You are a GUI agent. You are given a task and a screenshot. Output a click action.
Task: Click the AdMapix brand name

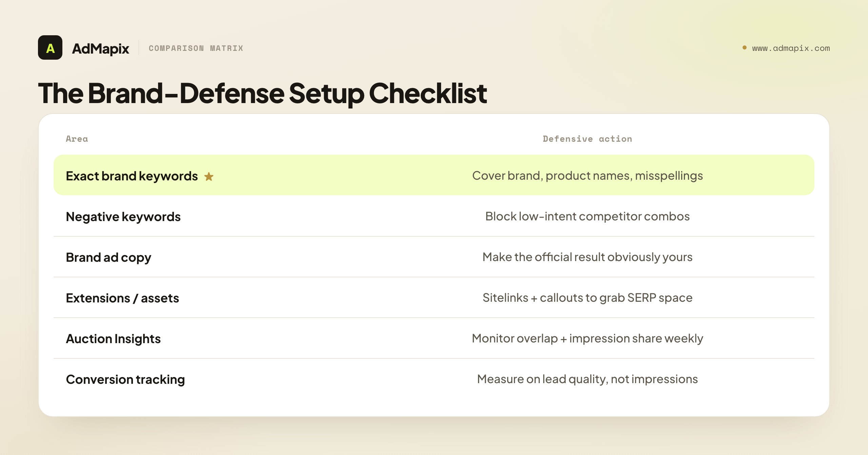click(x=101, y=48)
